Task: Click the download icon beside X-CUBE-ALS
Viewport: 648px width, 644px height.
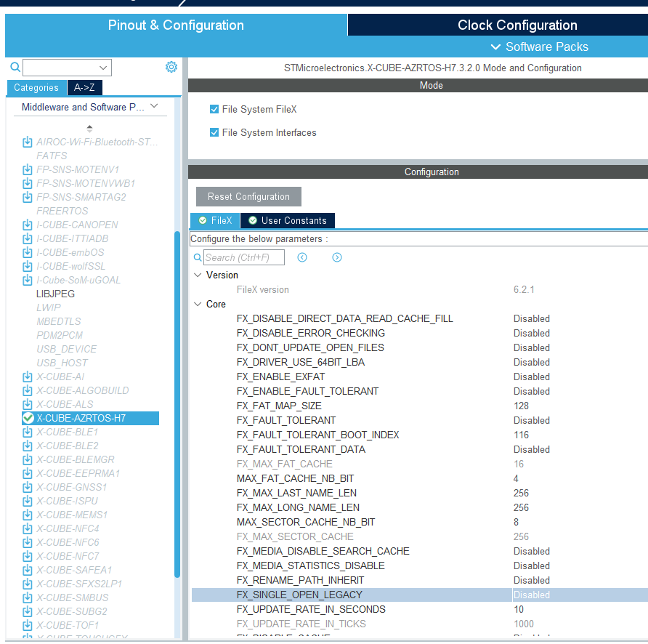Action: point(28,404)
